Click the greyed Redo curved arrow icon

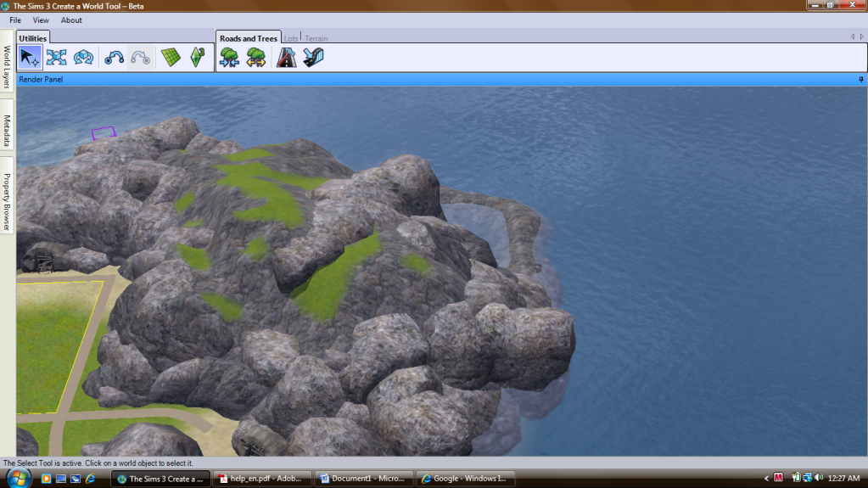pyautogui.click(x=141, y=58)
